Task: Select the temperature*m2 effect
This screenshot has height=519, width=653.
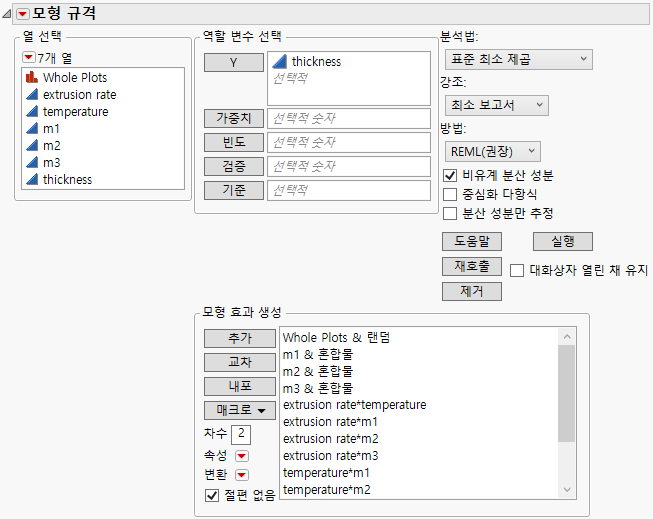Action: (326, 490)
